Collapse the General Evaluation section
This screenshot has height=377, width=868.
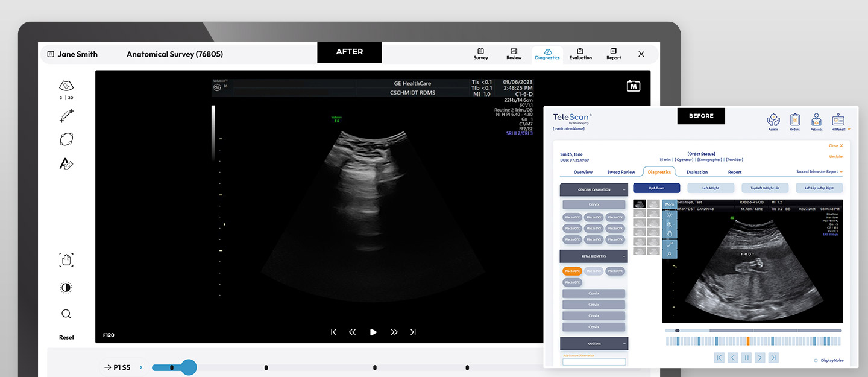[624, 190]
